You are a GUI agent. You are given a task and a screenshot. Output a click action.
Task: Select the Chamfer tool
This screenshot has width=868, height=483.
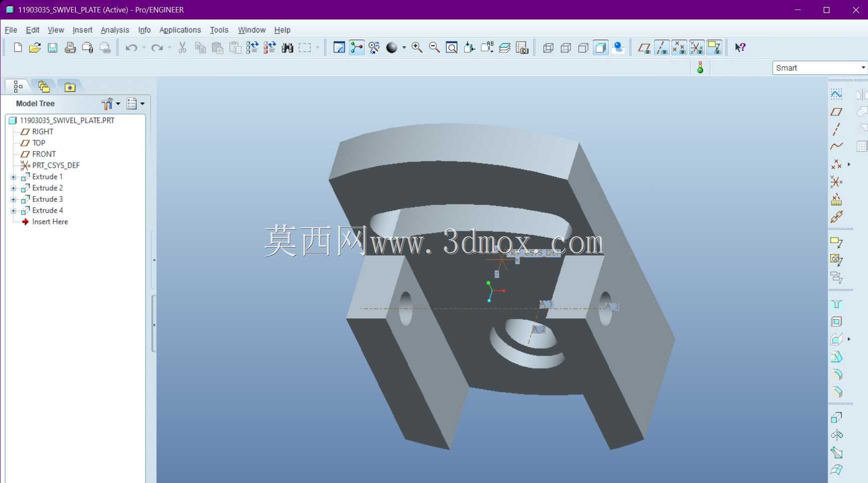[x=837, y=392]
